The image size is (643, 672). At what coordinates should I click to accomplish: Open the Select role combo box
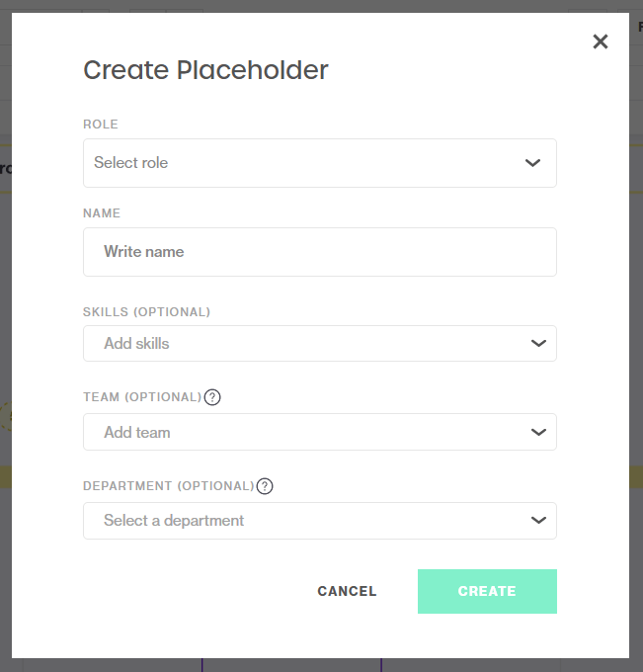point(296,163)
